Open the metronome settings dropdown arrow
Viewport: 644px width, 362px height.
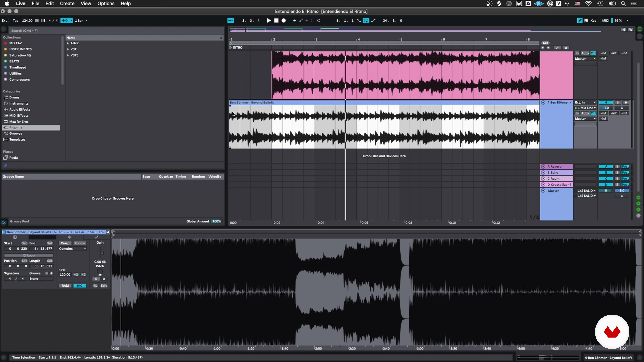coord(71,20)
